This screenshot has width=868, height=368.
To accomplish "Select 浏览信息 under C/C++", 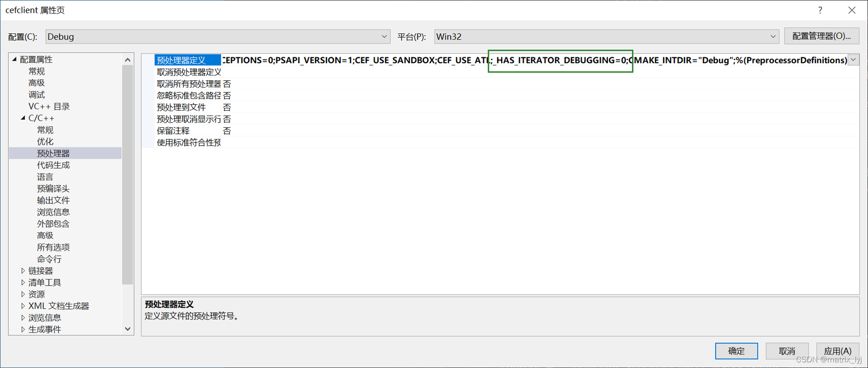I will [x=53, y=212].
